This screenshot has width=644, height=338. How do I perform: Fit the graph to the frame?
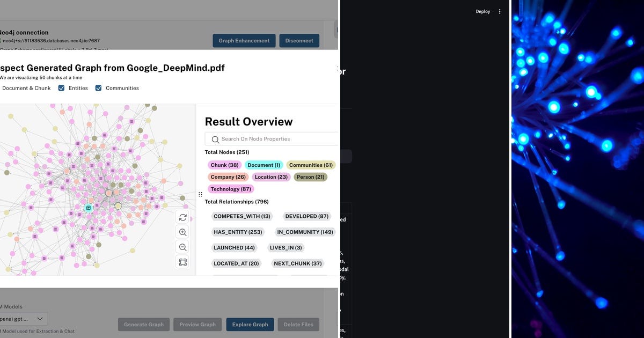tap(182, 262)
